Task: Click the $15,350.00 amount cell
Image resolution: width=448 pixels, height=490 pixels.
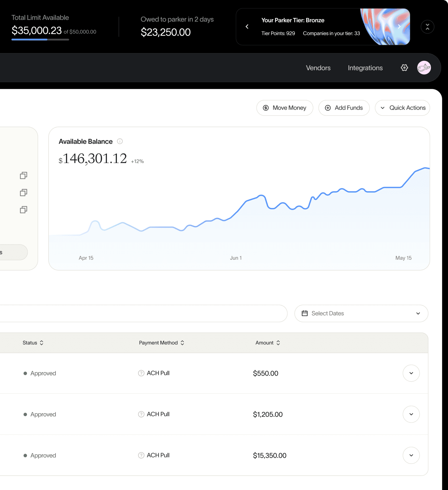Action: tap(270, 455)
